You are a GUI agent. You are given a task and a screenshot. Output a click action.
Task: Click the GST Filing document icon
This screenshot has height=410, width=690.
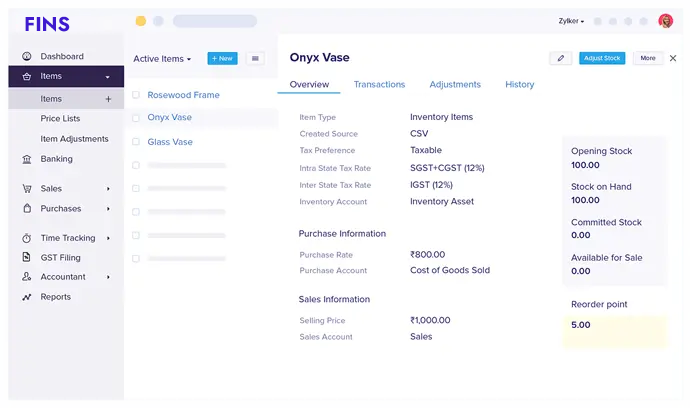click(x=27, y=257)
